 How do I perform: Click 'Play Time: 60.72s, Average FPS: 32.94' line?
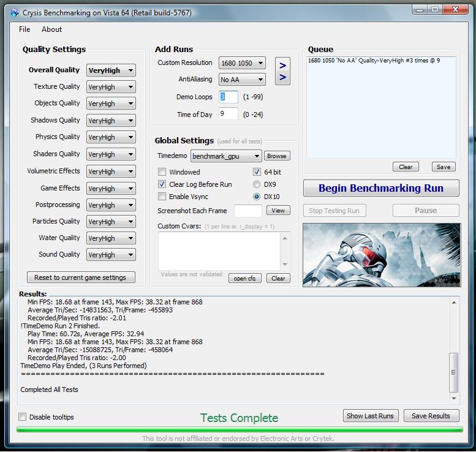pos(86,334)
